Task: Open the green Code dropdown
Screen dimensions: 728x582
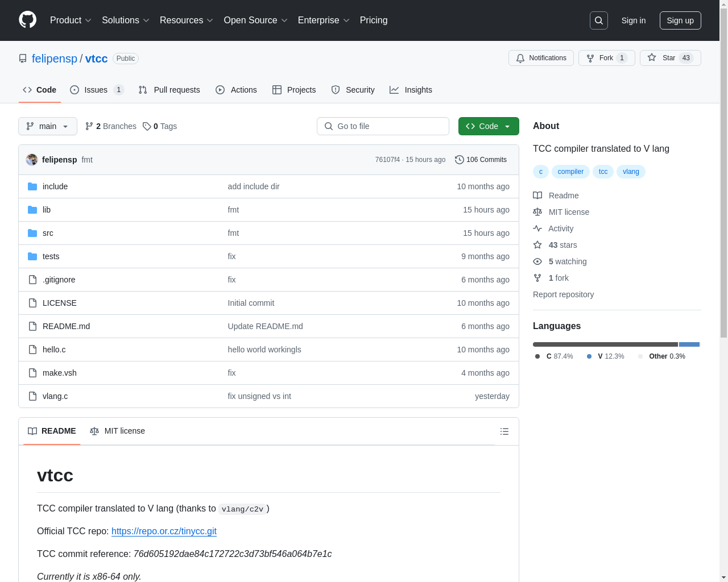Action: pos(488,126)
